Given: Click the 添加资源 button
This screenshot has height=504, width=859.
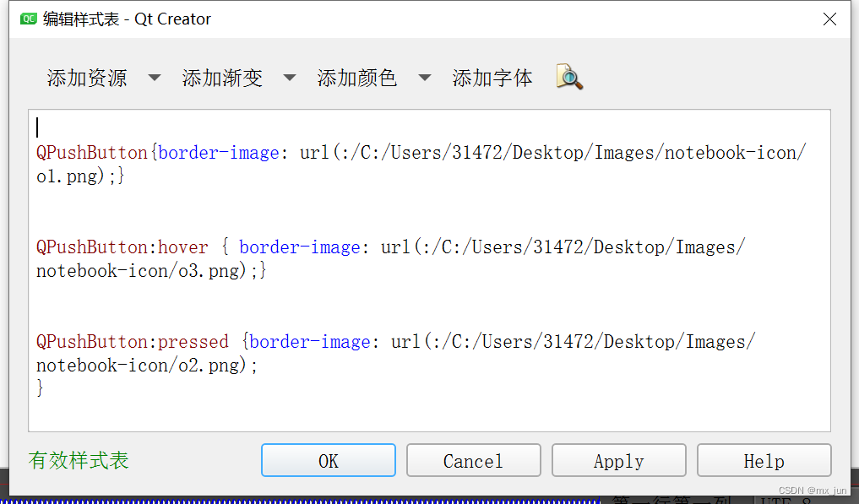Looking at the screenshot, I should [87, 78].
